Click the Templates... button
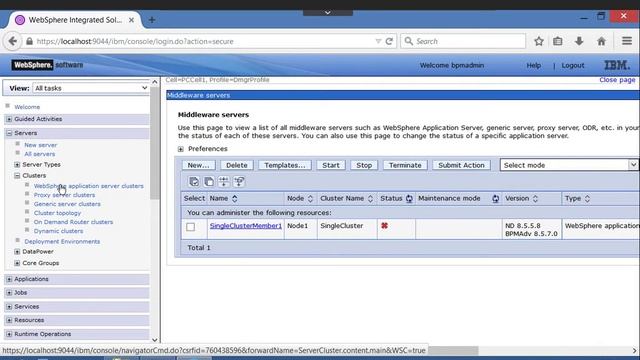The image size is (640, 360). [x=284, y=165]
